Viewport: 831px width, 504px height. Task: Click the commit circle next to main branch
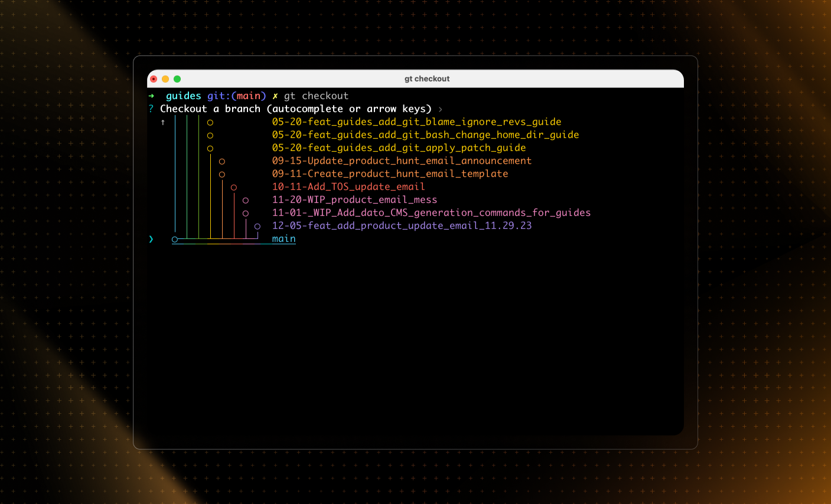tap(174, 239)
